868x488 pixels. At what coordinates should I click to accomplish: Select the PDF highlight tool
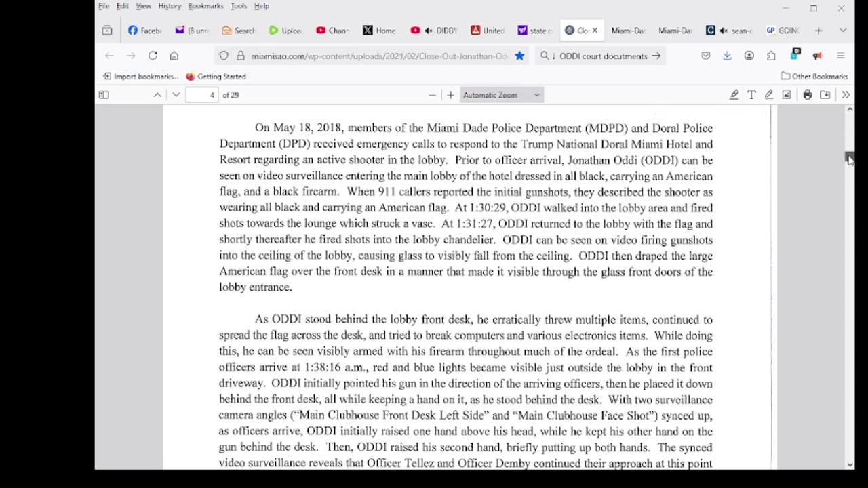734,95
